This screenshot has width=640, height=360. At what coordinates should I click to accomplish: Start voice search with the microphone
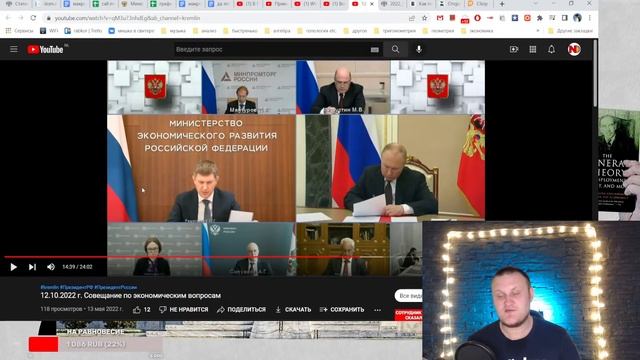pyautogui.click(x=419, y=49)
